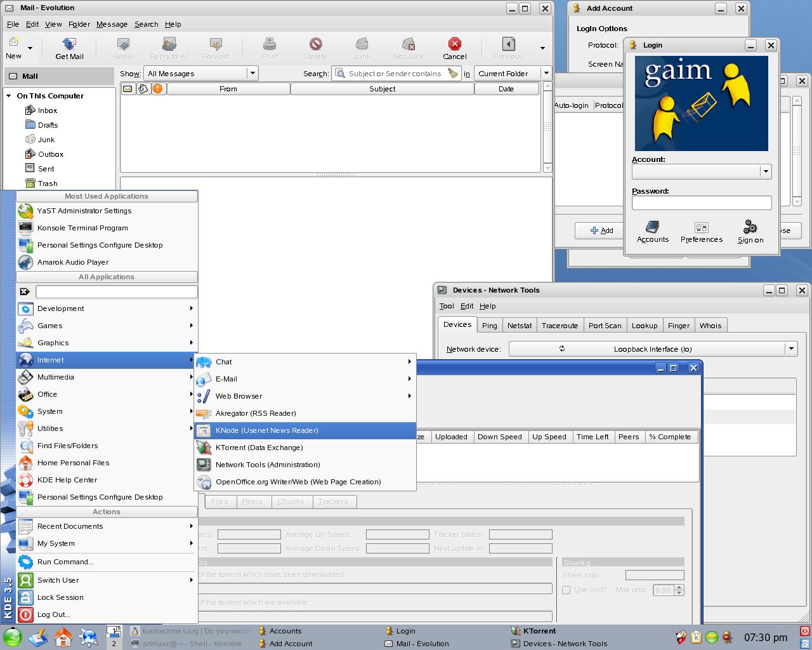Click Accounts book icon in Gaim Login
This screenshot has height=650, width=812.
[652, 227]
